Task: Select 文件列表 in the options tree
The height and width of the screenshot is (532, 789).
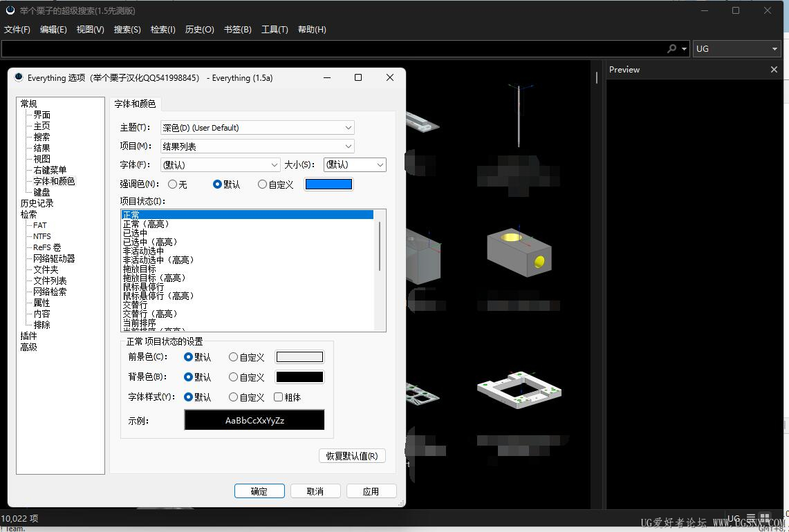Action: pyautogui.click(x=50, y=281)
